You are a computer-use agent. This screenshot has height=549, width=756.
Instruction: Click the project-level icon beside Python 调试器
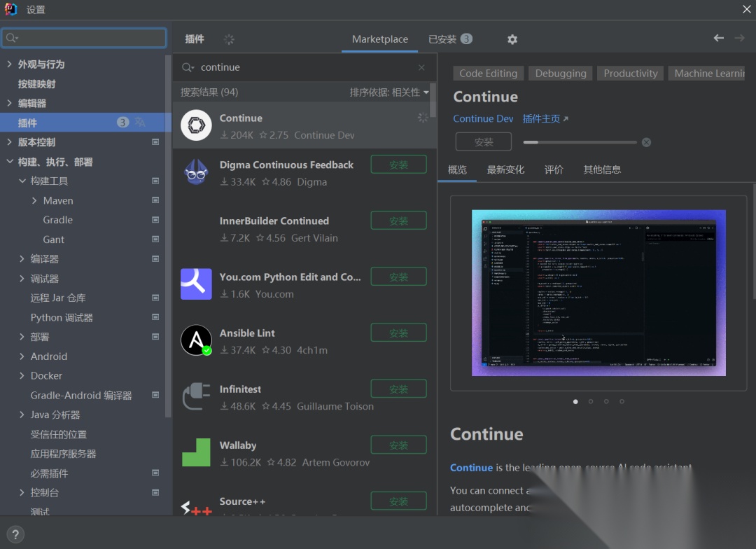155,317
